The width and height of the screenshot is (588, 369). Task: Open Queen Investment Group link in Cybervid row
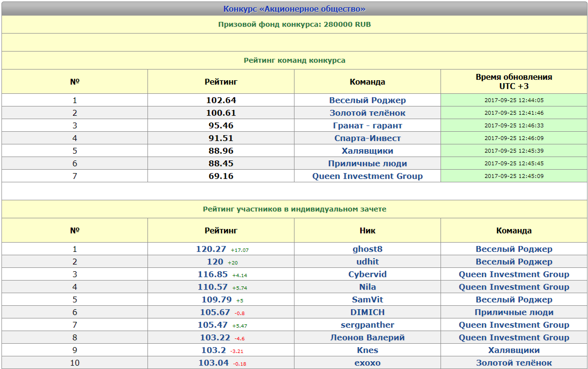click(514, 274)
